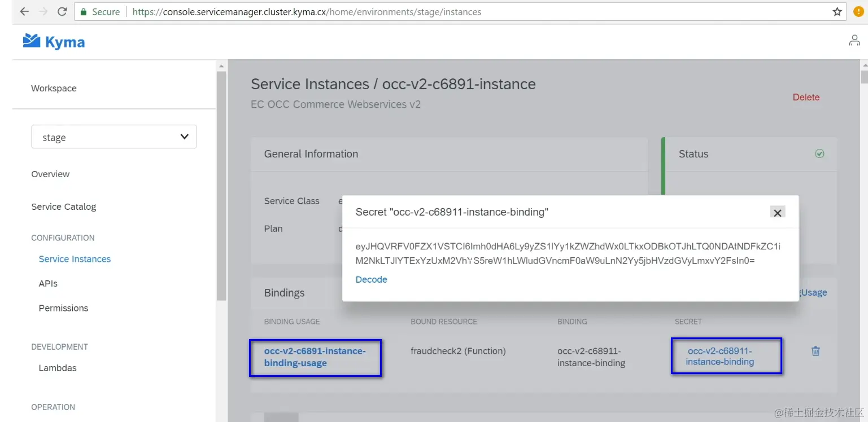Reload the page with the refresh icon
Screen dimensions: 868x422
pos(62,11)
